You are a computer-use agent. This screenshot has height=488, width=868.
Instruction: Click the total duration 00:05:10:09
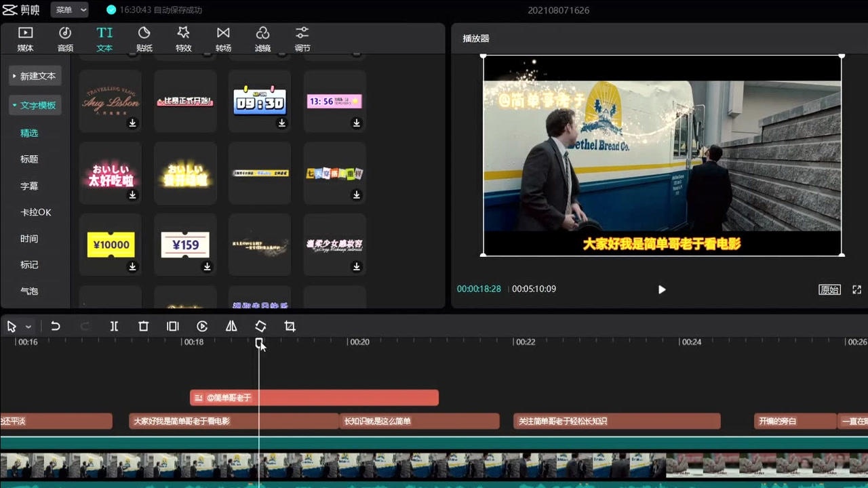click(534, 289)
